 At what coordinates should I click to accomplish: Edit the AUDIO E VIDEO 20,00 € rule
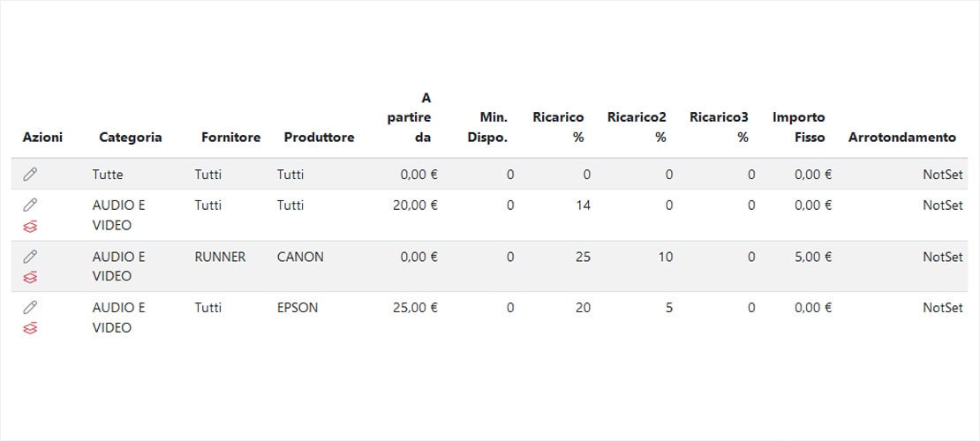point(30,205)
